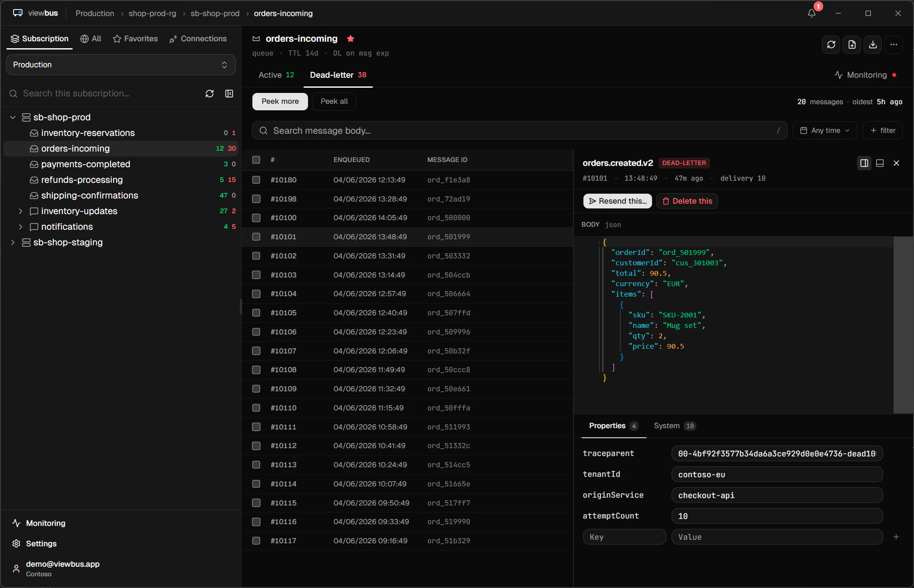The height and width of the screenshot is (588, 914).
Task: Click the Peek all button
Action: (334, 101)
